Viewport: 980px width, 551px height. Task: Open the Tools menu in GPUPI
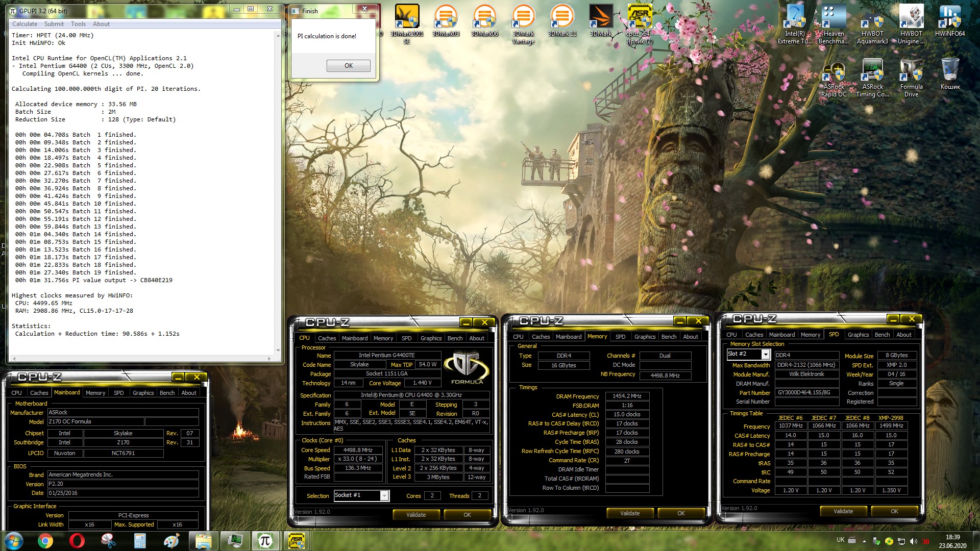click(78, 24)
